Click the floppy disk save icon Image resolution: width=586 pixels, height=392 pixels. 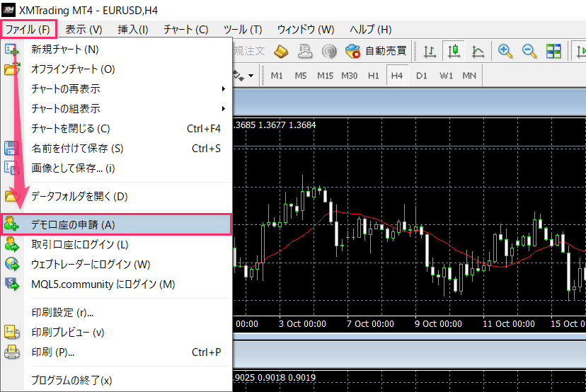11,148
